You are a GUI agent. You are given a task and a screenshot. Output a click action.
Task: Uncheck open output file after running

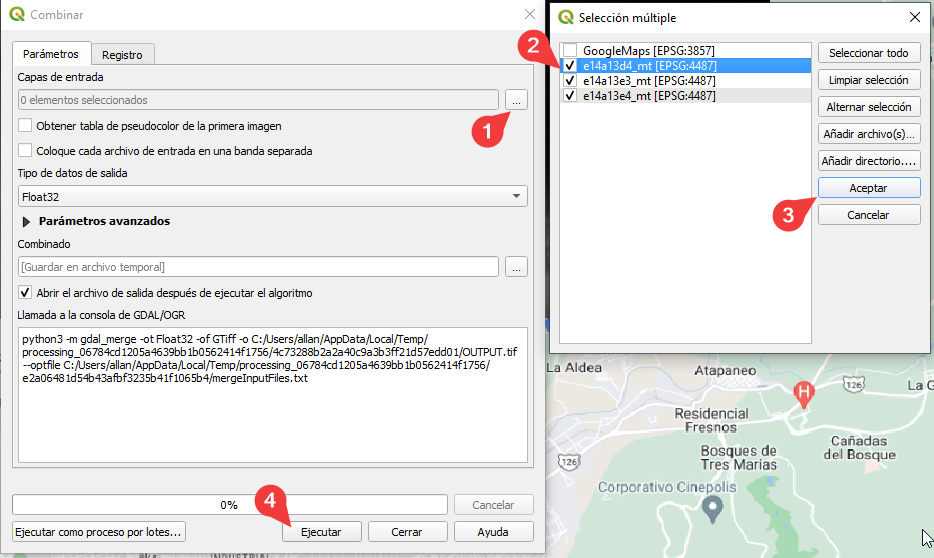pyautogui.click(x=25, y=293)
